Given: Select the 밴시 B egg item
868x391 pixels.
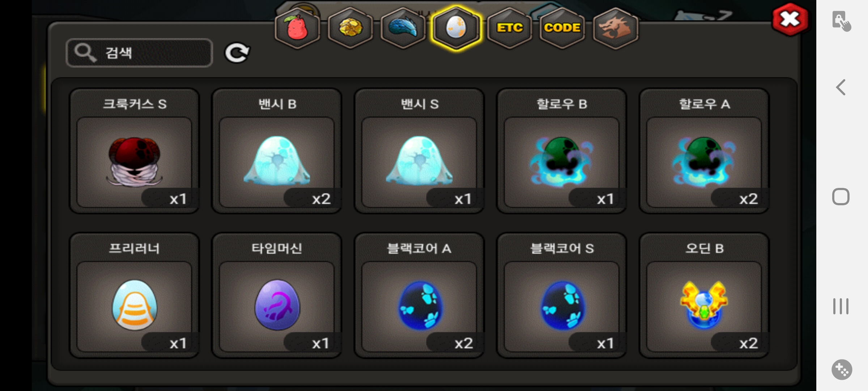Looking at the screenshot, I should point(277,151).
